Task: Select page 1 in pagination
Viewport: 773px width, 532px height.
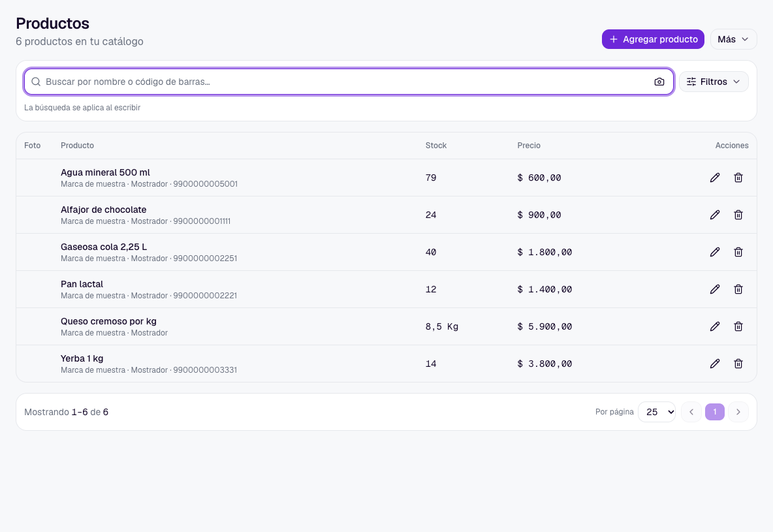Action: coord(715,412)
